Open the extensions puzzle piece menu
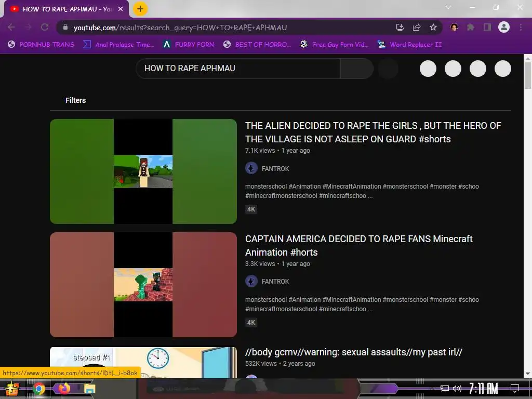The width and height of the screenshot is (532, 399). click(471, 27)
